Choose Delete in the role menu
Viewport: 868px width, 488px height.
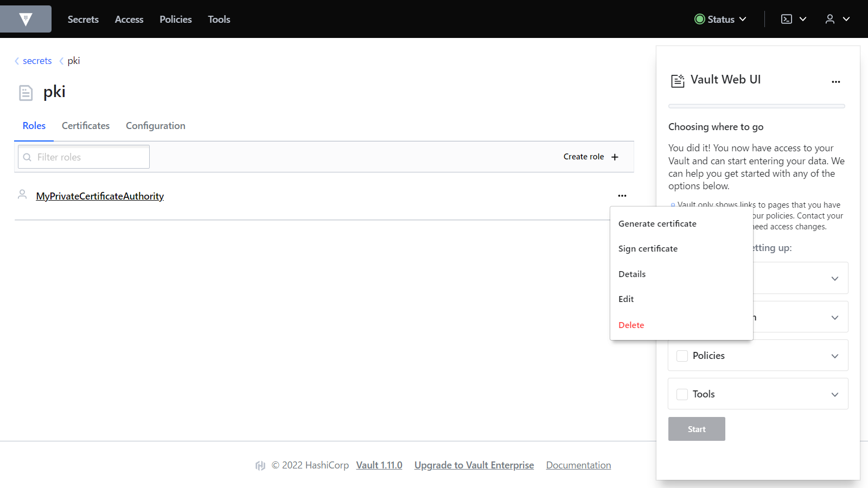click(x=631, y=325)
